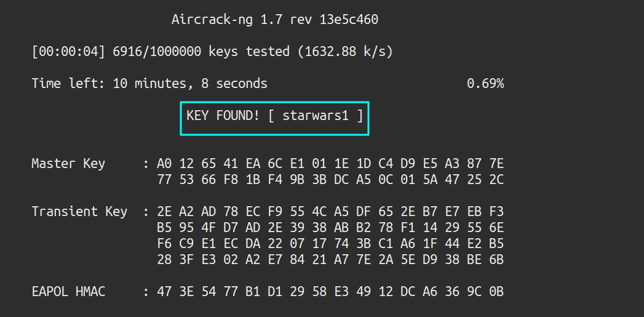
Task: Select the first byte of Transient Key
Action: tap(164, 212)
